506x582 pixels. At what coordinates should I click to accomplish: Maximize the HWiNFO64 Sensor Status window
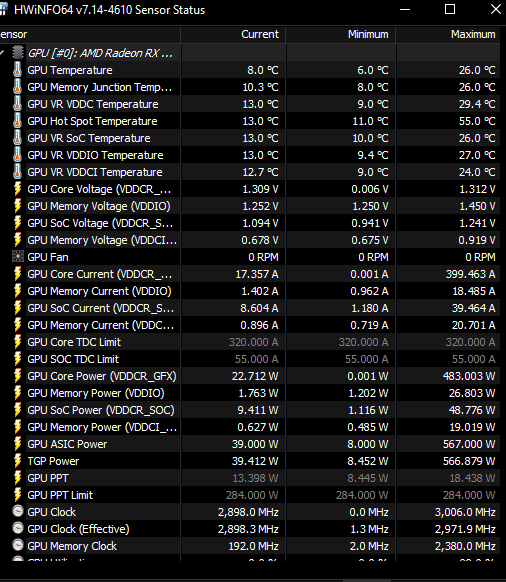[x=450, y=9]
